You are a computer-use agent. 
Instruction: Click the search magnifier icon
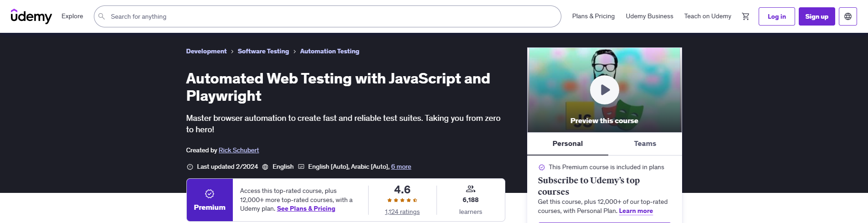tap(102, 16)
